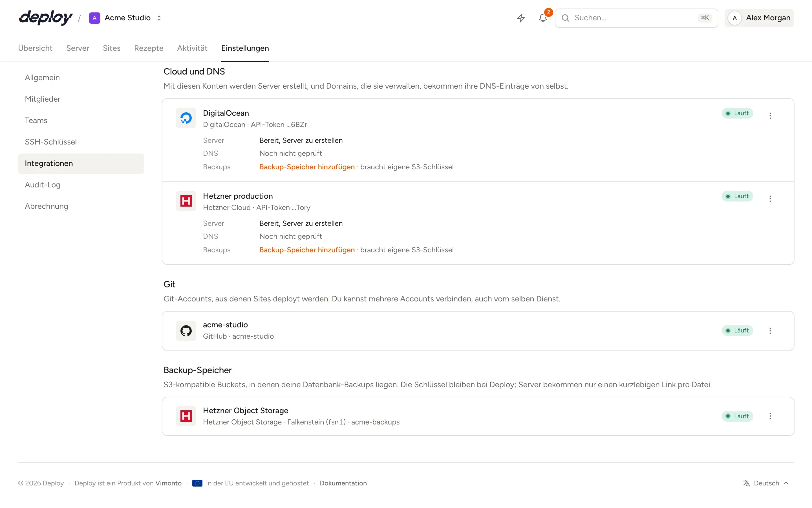Click the deploy logo

[46, 18]
